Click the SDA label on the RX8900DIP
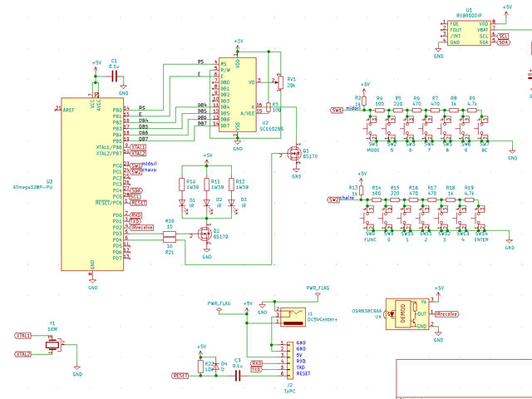Screen dimensions: 532x399 (x=504, y=43)
